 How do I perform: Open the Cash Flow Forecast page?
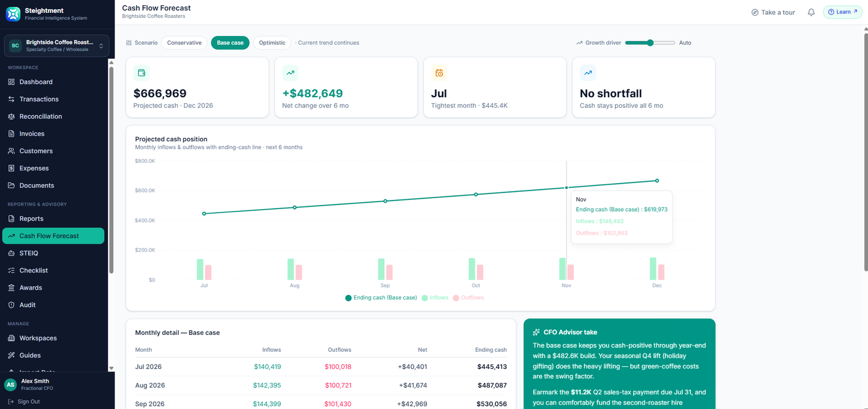(x=53, y=236)
